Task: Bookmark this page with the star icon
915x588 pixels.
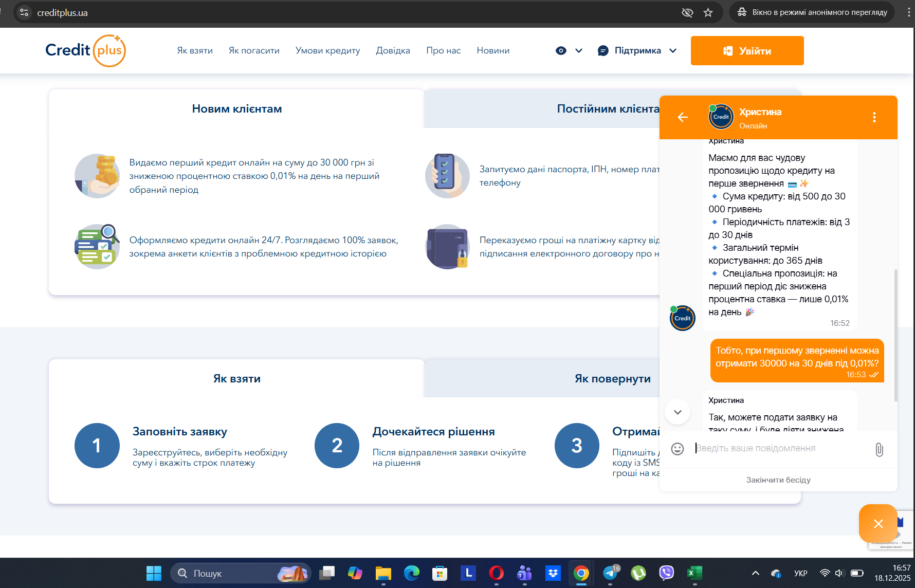Action: coord(708,12)
